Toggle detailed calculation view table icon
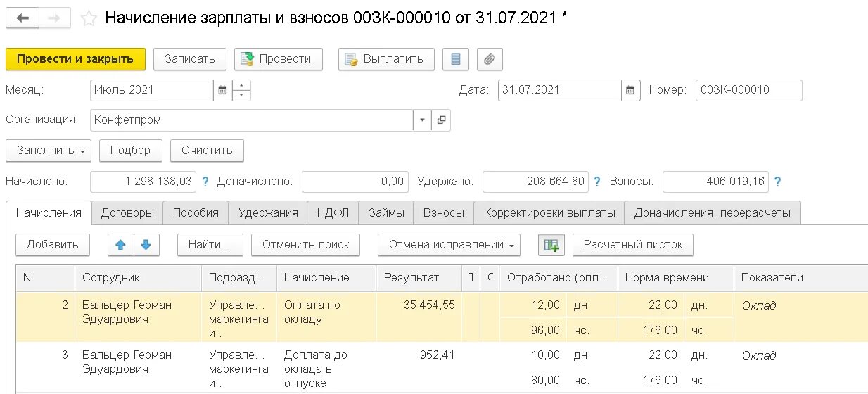This screenshot has width=868, height=394. (551, 245)
